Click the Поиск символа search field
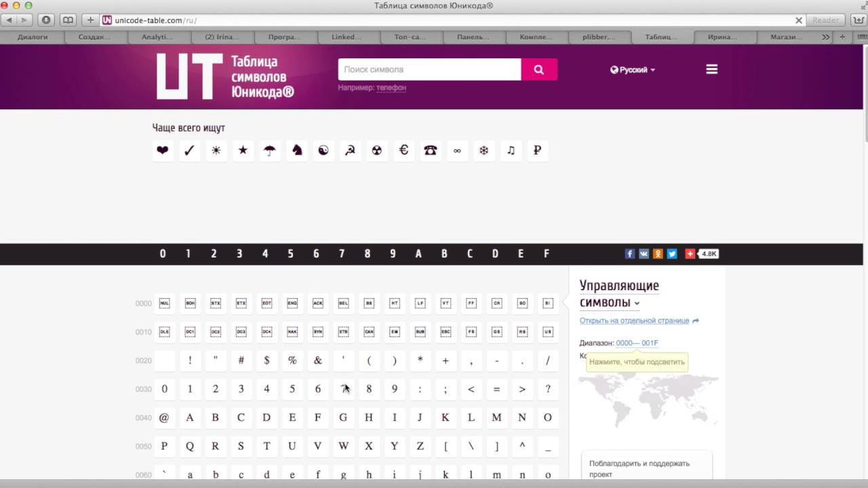 point(430,69)
